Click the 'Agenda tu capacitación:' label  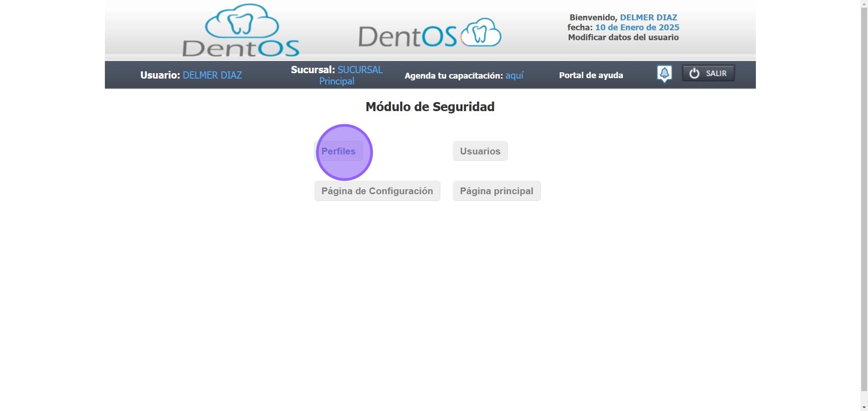pyautogui.click(x=453, y=76)
